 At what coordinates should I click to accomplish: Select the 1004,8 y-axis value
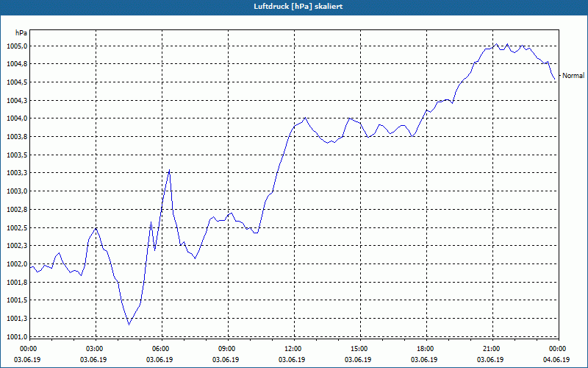(17, 64)
